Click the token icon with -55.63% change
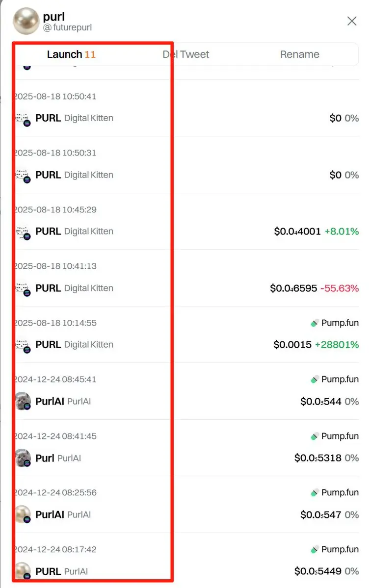 23,289
